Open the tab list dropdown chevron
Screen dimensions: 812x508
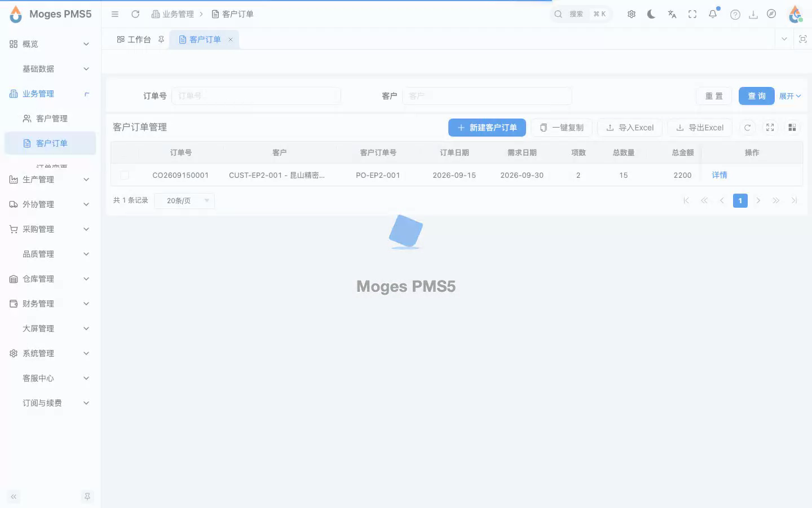click(784, 39)
